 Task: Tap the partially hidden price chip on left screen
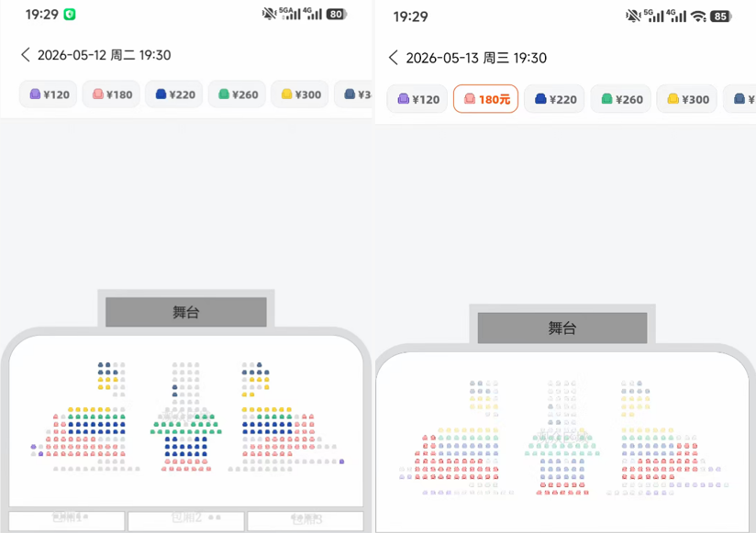coord(353,94)
